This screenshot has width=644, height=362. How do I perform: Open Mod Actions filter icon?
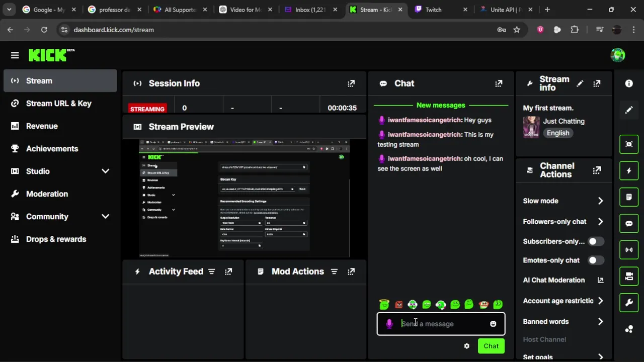[x=334, y=271]
